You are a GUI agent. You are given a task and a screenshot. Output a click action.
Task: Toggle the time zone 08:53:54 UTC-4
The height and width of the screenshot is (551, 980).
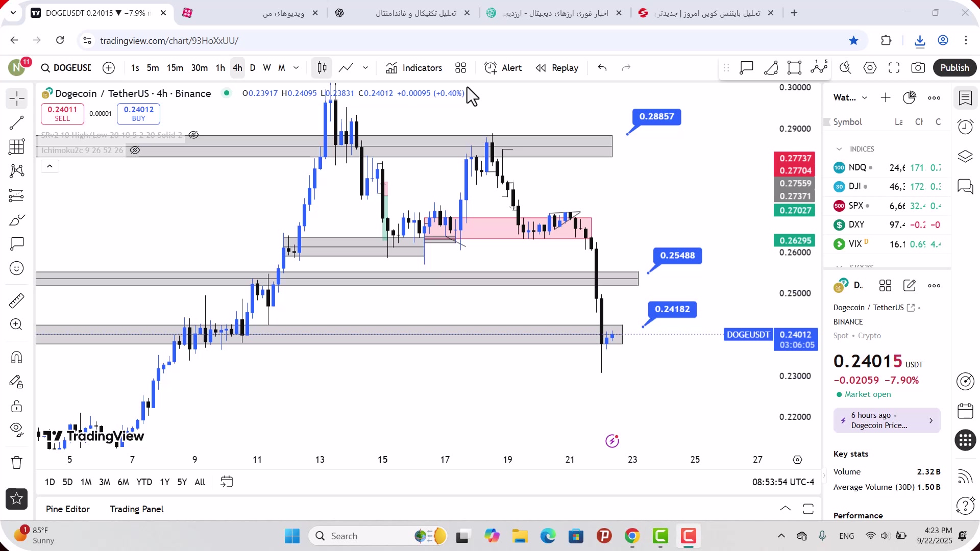tap(783, 482)
